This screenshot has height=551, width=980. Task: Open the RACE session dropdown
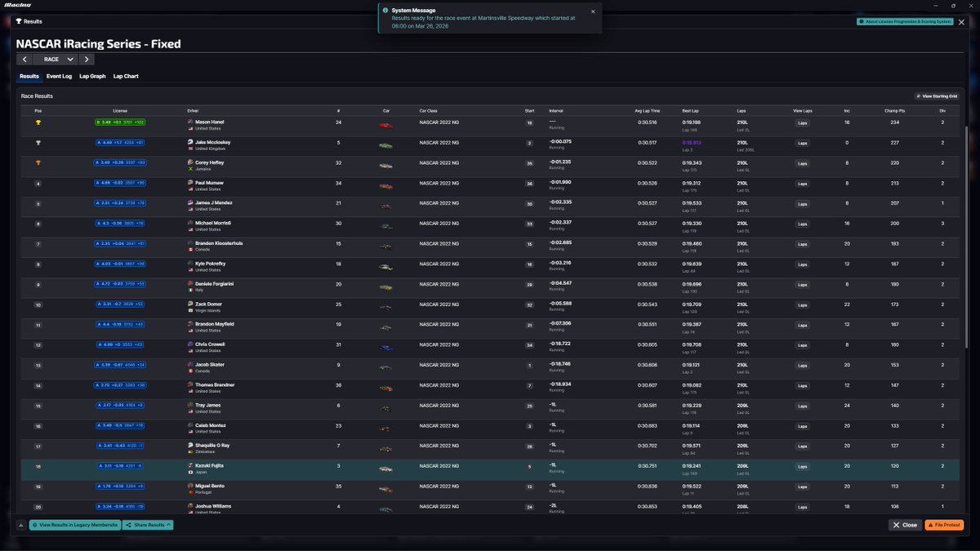coord(56,60)
